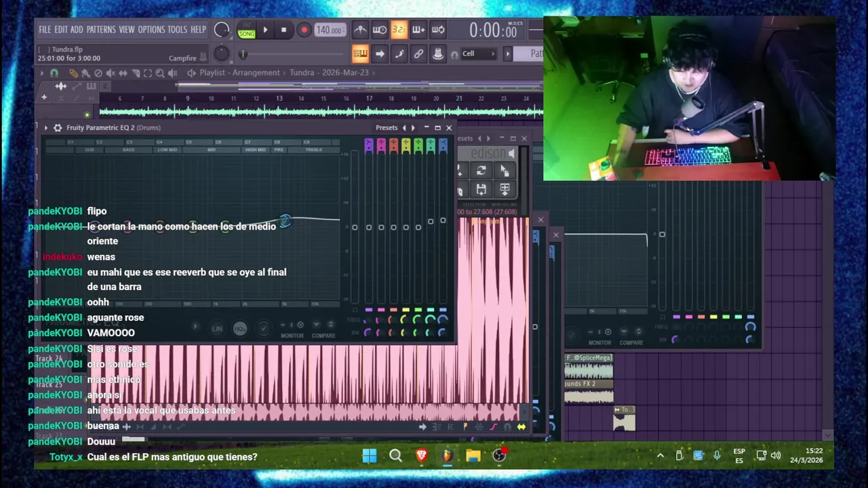Image resolution: width=868 pixels, height=488 pixels.
Task: Click the purple band 1 type token
Action: pyautogui.click(x=369, y=145)
